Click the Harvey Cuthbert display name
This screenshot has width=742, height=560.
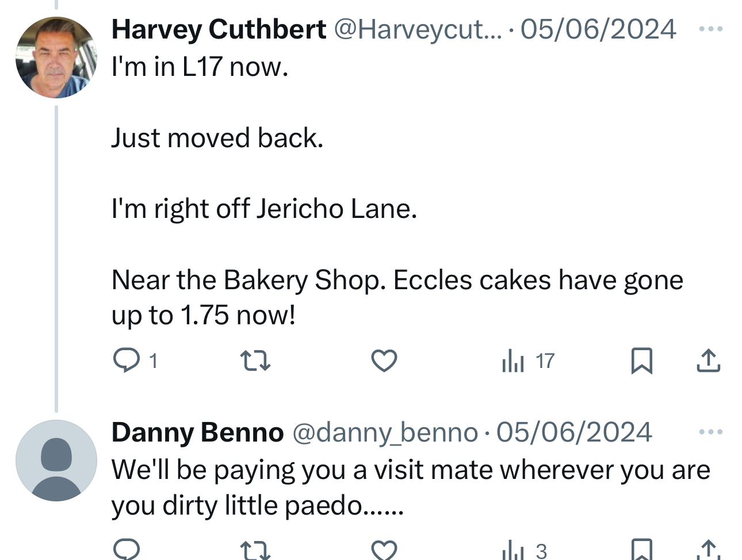219,29
